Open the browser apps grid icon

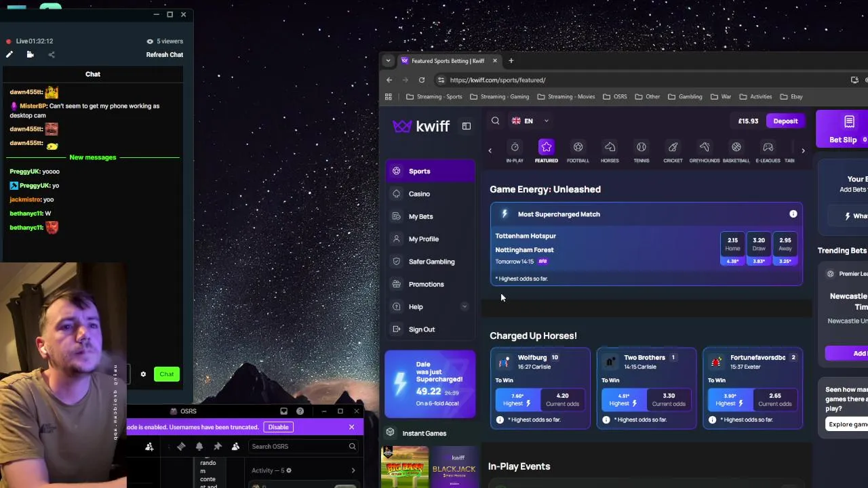(389, 97)
